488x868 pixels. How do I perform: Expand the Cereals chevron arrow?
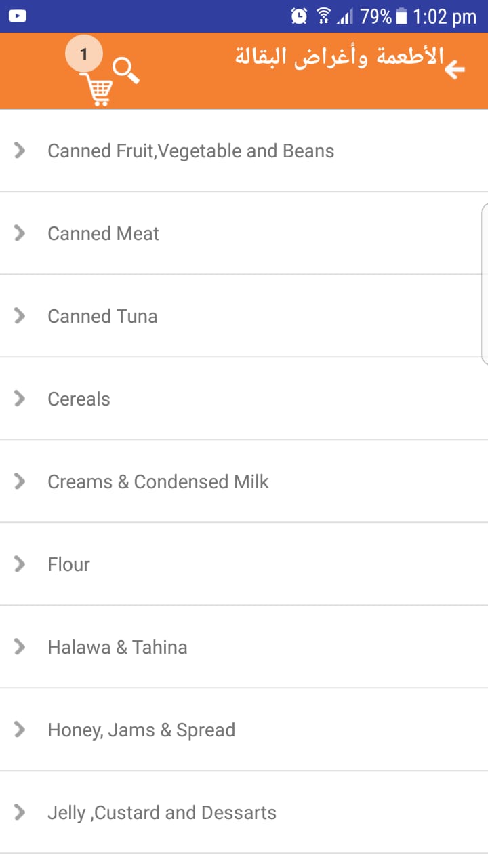click(x=20, y=399)
